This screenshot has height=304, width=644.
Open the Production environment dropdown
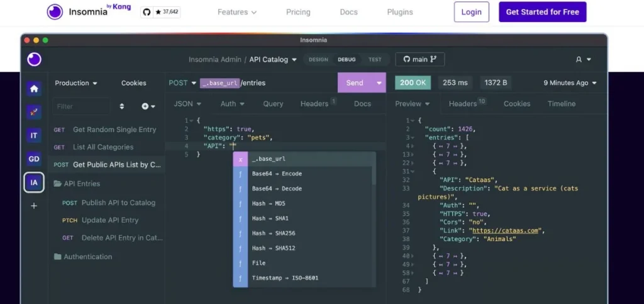click(x=76, y=83)
